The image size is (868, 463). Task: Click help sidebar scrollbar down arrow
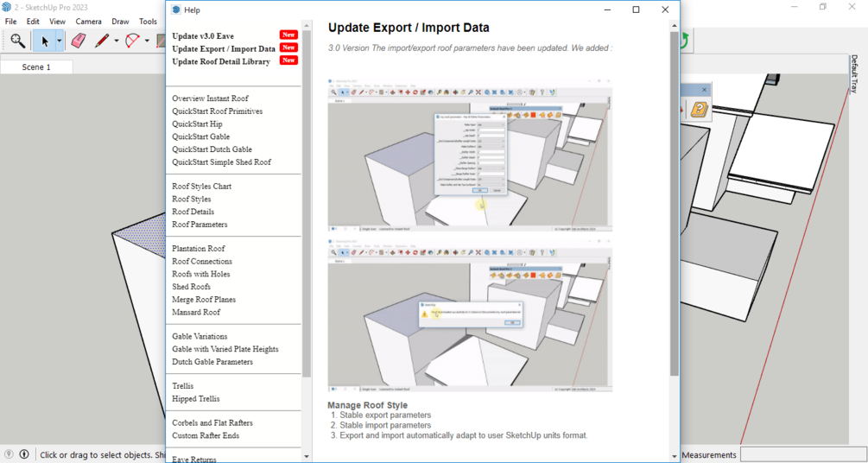click(x=307, y=456)
